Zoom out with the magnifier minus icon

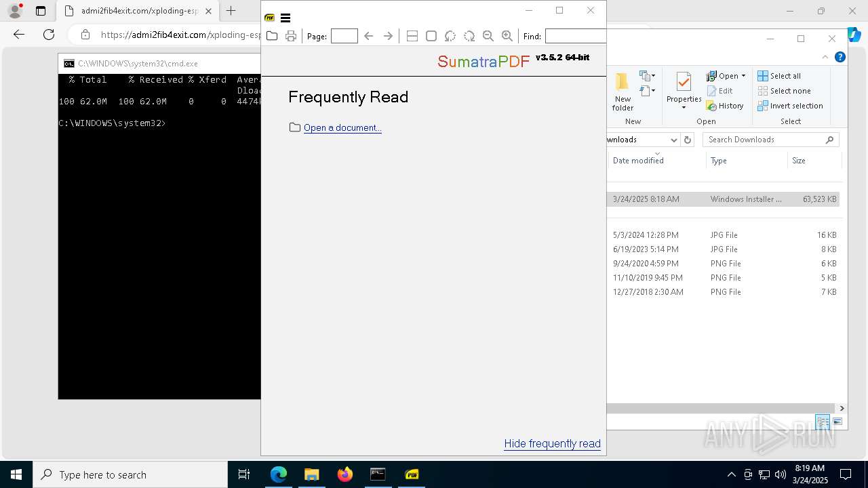488,36
